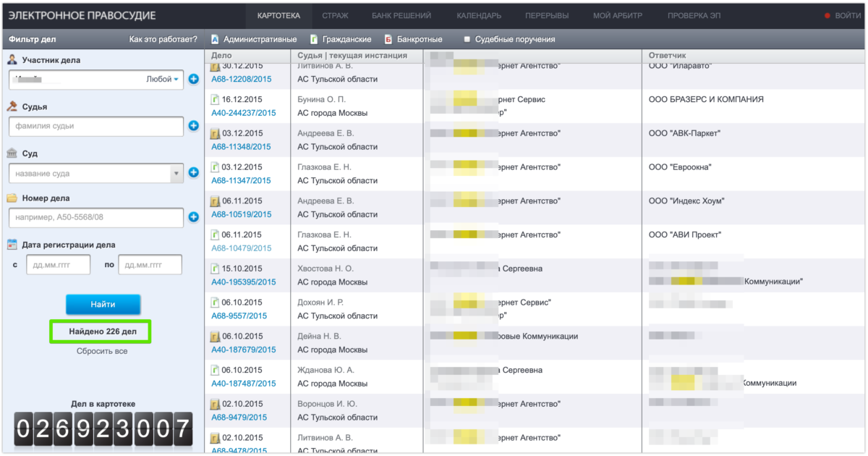This screenshot has height=456, width=868.
Task: Expand the court name dropdown arrow
Action: [x=176, y=174]
